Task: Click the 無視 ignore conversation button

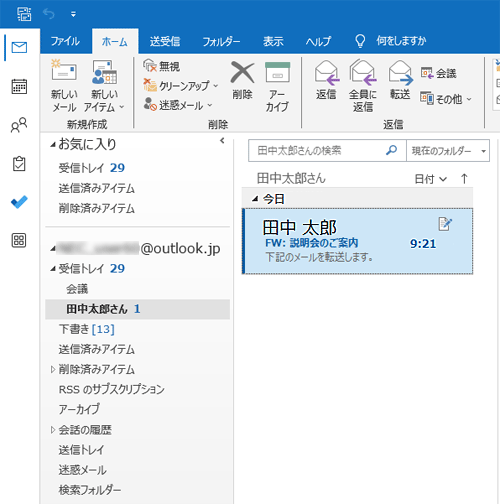Action: coord(162,66)
